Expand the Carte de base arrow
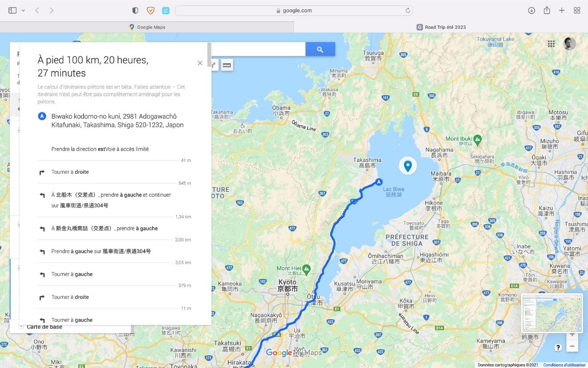 click(22, 327)
